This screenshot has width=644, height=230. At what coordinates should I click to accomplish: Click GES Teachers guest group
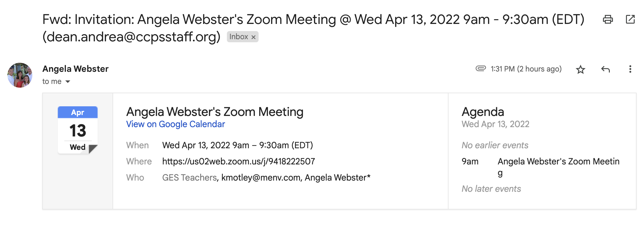[189, 177]
